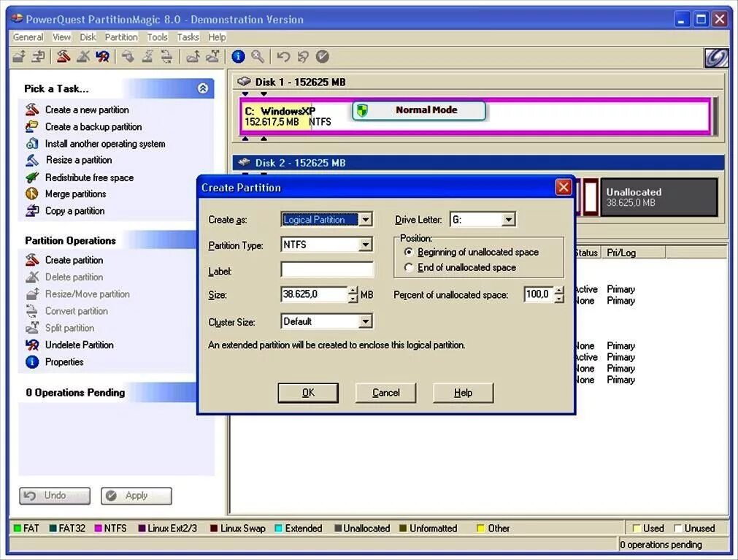Click icon beside Redistribute free space

pyautogui.click(x=32, y=177)
